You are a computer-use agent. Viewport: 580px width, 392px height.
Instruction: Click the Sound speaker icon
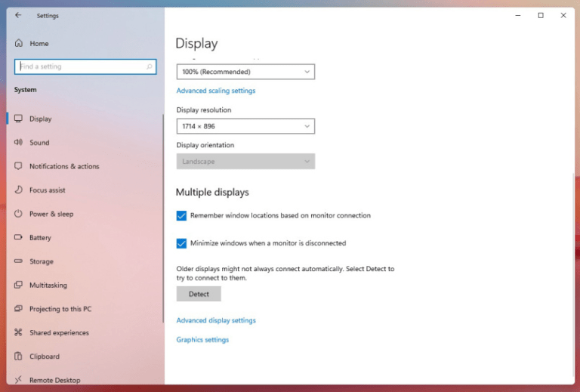18,142
